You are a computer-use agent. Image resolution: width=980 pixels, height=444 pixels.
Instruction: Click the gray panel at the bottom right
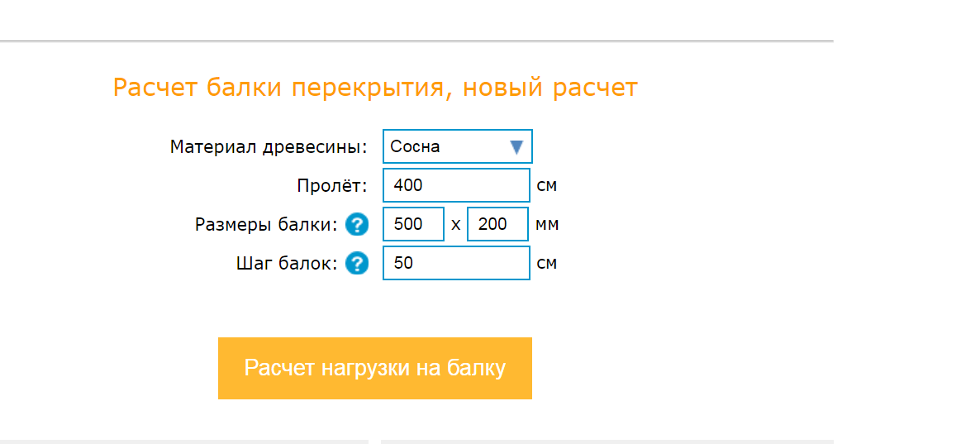[x=607, y=441]
